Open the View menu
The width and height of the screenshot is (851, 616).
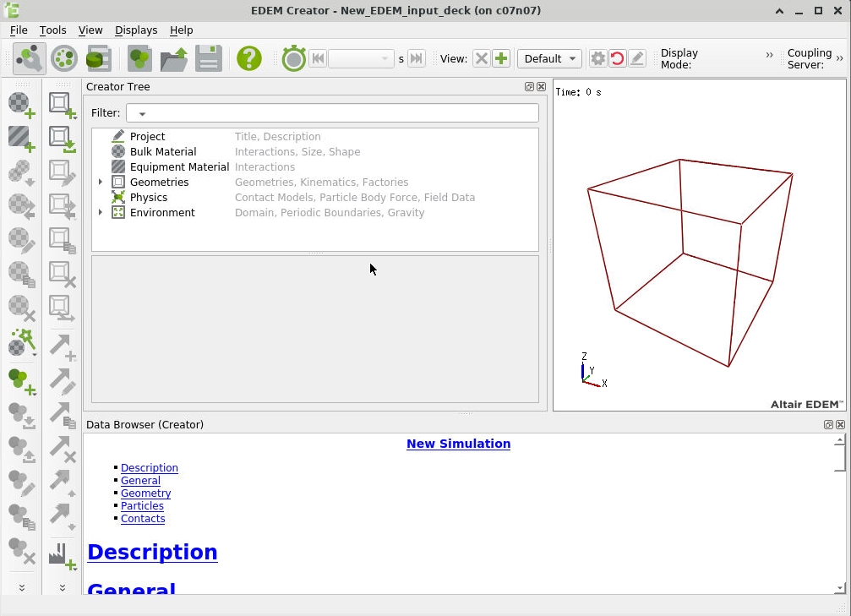tap(90, 30)
